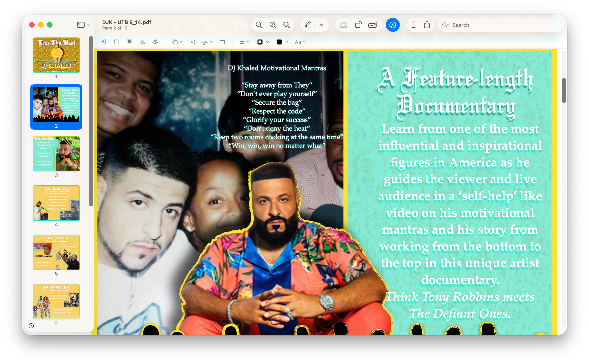Open search options magnifier menu

[446, 25]
